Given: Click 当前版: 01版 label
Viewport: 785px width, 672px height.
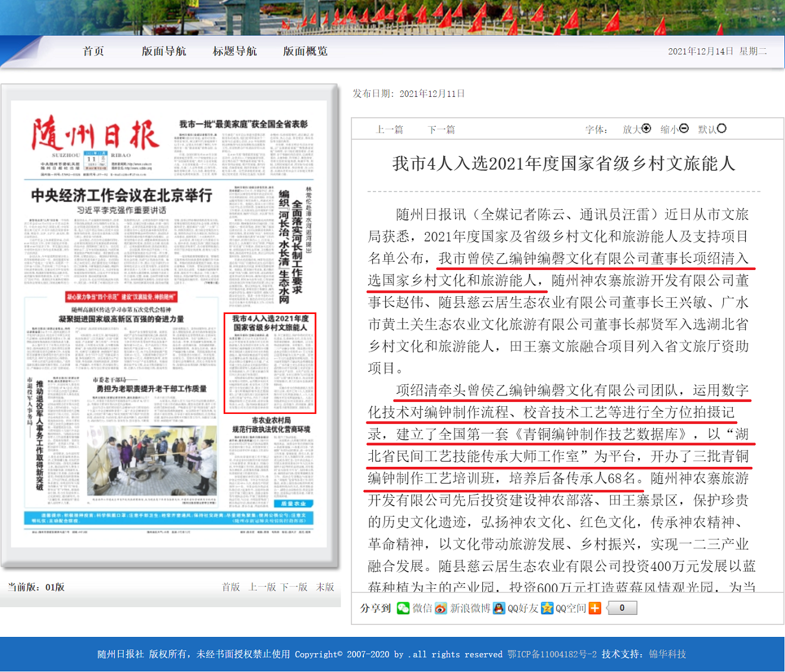Looking at the screenshot, I should [x=36, y=587].
